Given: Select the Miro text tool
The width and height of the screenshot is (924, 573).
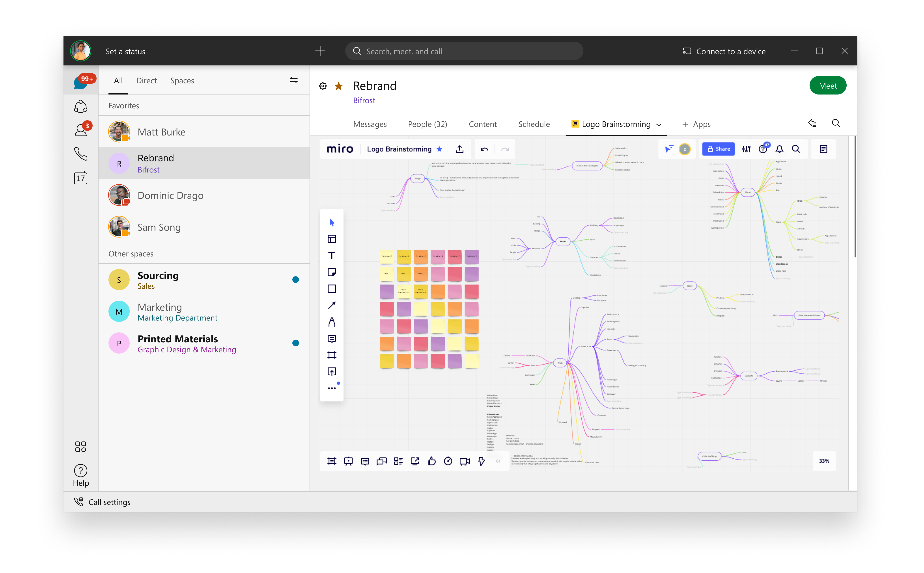Looking at the screenshot, I should point(331,256).
